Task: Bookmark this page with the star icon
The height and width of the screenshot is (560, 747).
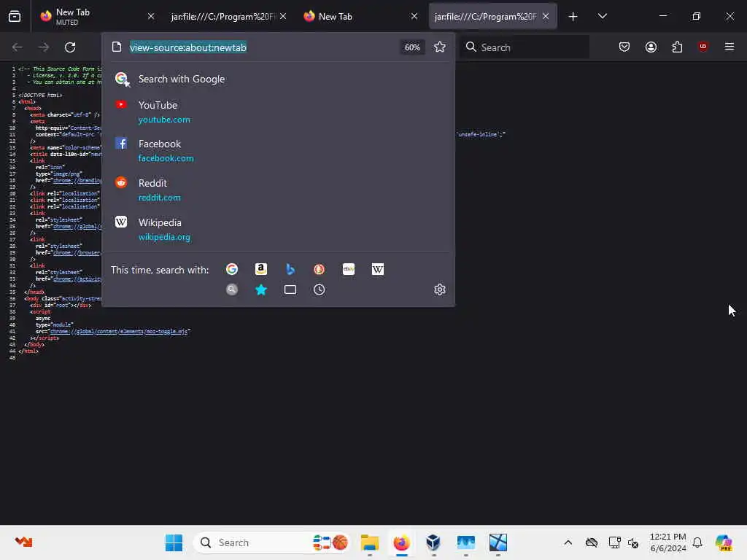Action: click(x=439, y=47)
